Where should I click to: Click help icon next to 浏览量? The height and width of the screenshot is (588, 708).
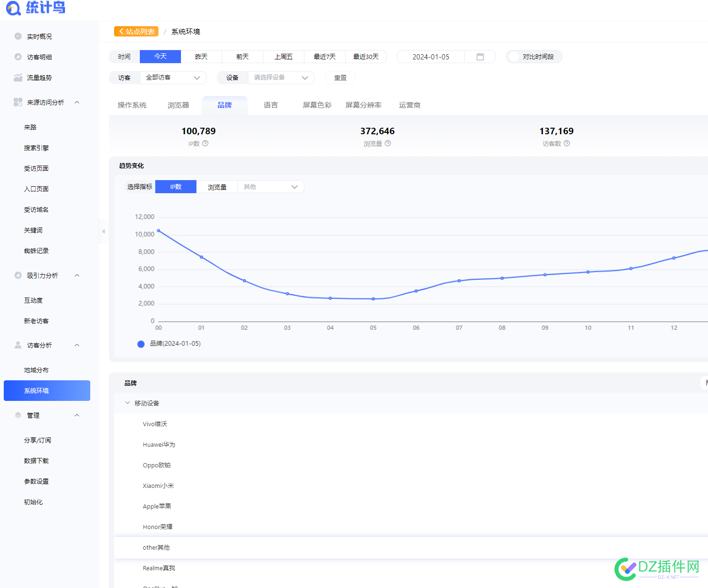pos(388,143)
